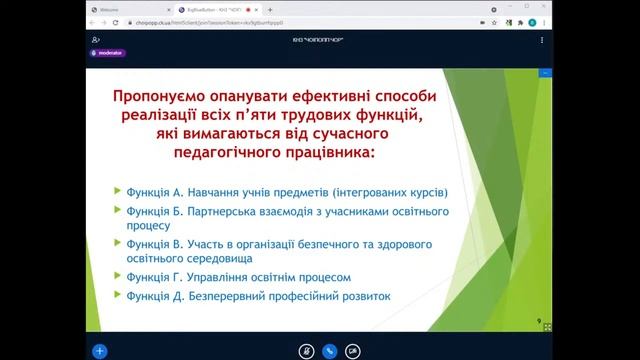Screen dimensions: 640x360
Task: Click the slide line 'Функція Г. Управління освітнім процесом'
Action: (x=238, y=277)
